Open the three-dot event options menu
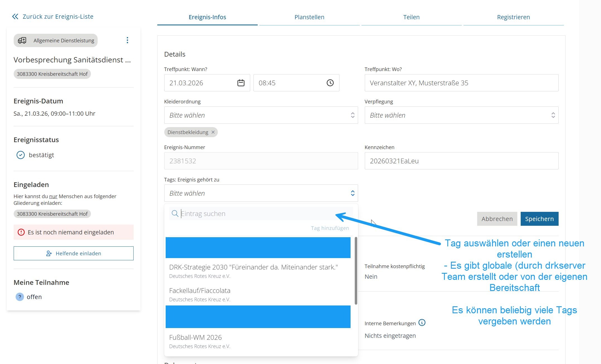601x364 pixels. click(x=127, y=40)
